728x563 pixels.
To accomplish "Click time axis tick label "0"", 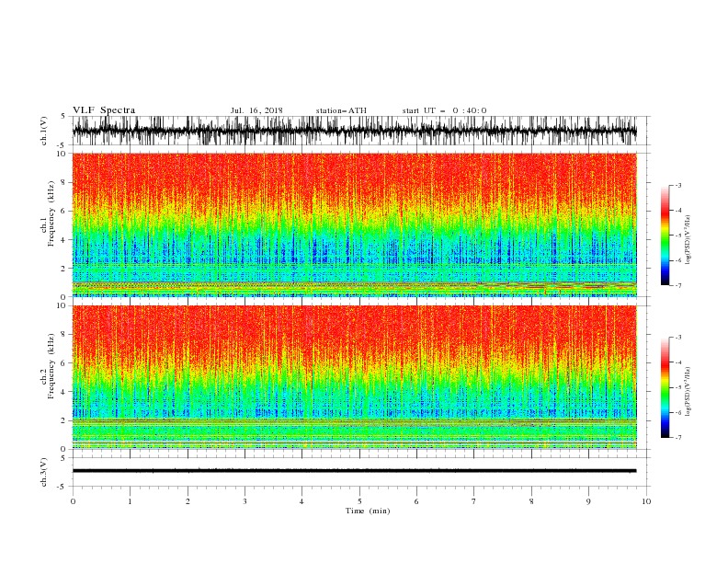I will (x=73, y=501).
